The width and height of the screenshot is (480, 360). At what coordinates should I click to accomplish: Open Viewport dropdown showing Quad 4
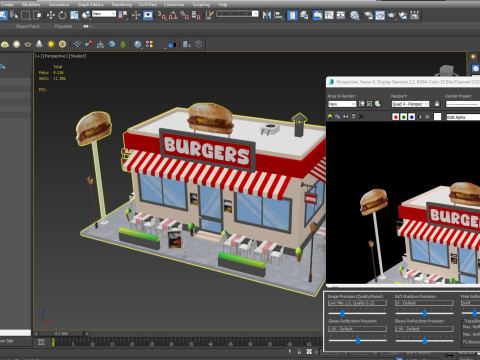(x=410, y=104)
